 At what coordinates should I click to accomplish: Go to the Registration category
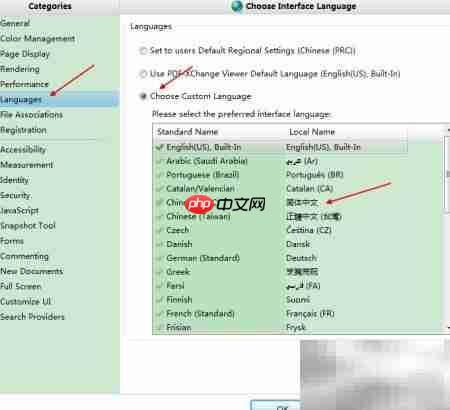pyautogui.click(x=23, y=130)
